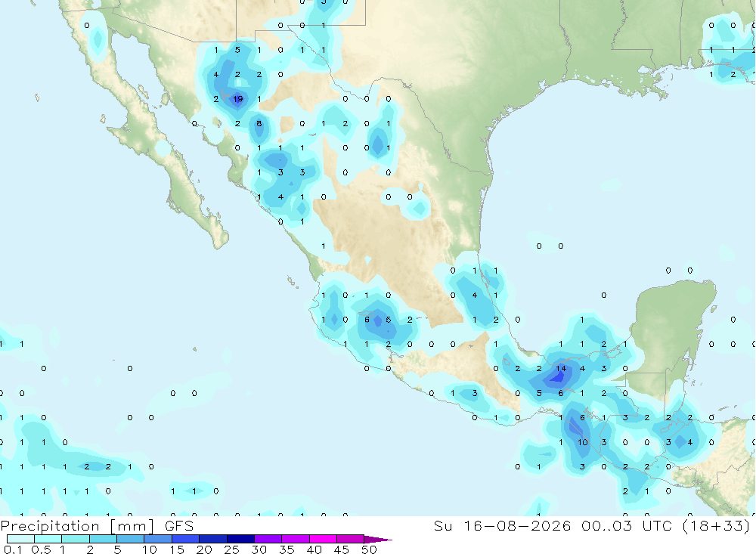Click the '00..03 UTC' time text

tap(627, 525)
